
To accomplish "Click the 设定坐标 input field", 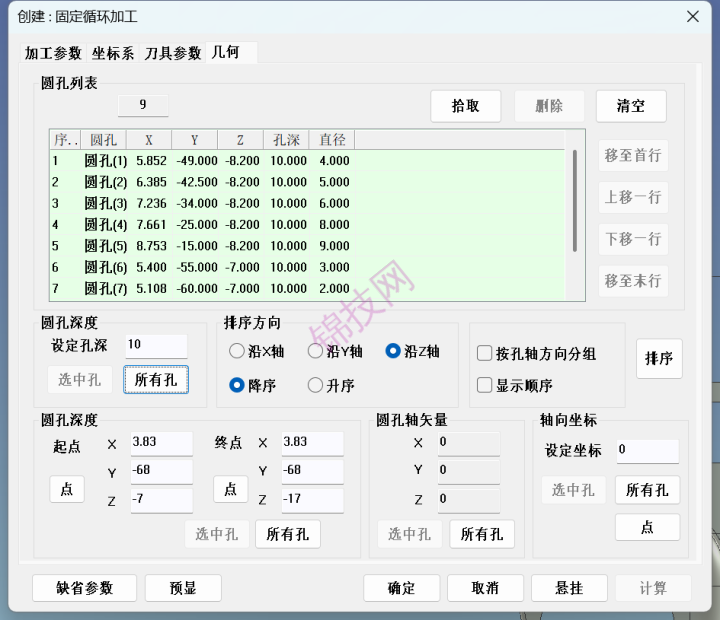I will [648, 451].
